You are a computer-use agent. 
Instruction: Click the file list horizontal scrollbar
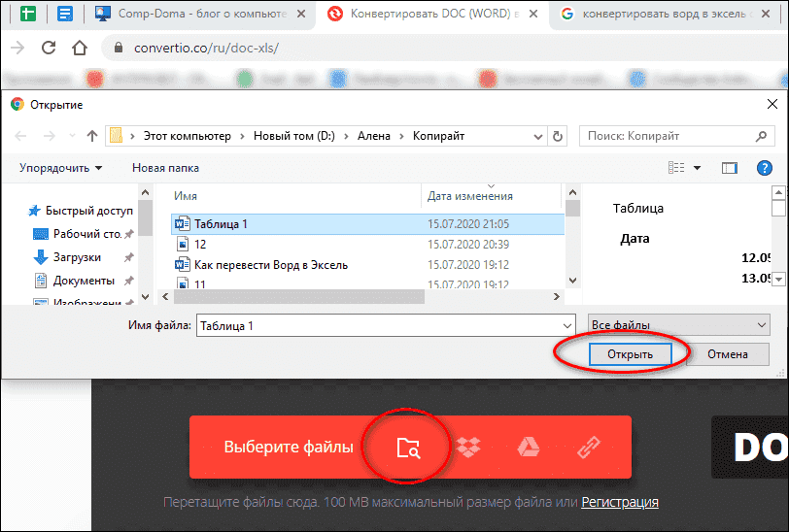click(x=299, y=297)
